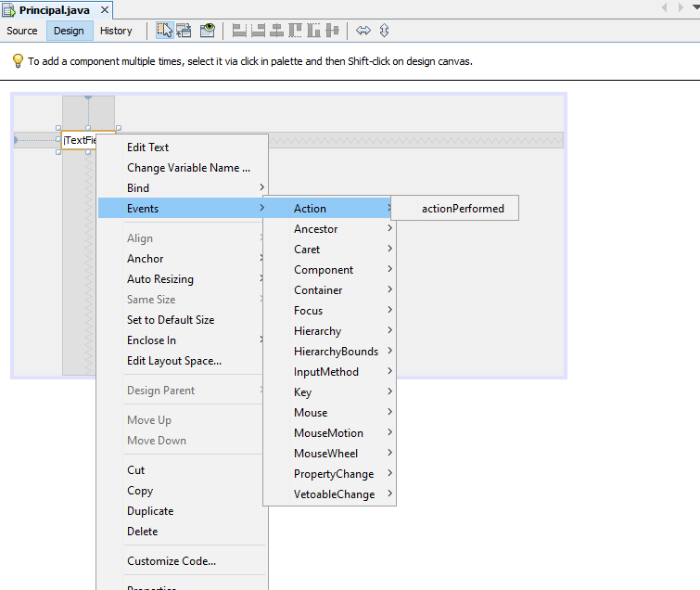Open the Component events submenu
The height and width of the screenshot is (590, 700).
click(329, 270)
